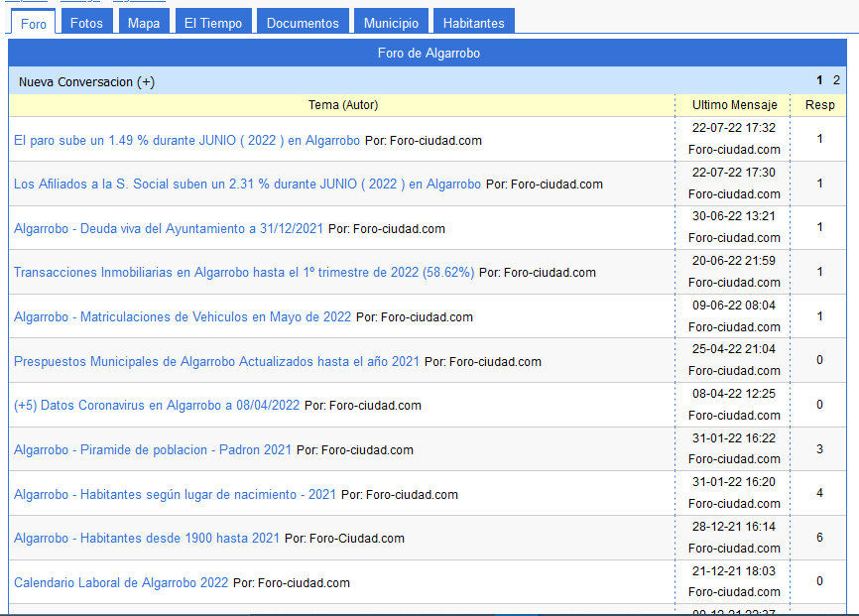Start a Nueva Conversacion (+)

point(86,82)
